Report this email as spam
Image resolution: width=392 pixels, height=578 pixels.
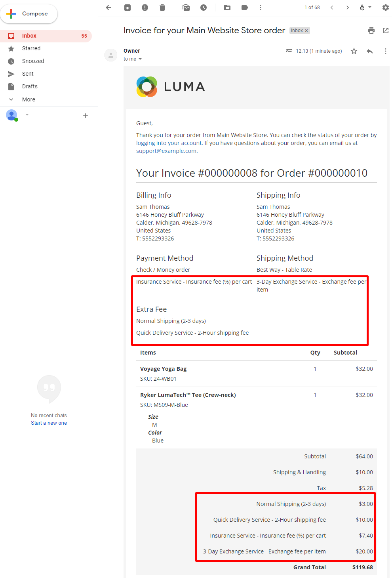(145, 8)
